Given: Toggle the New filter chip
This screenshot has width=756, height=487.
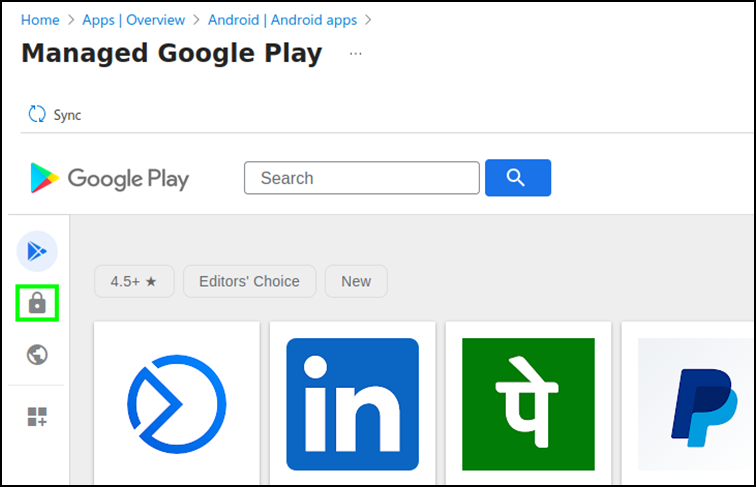Looking at the screenshot, I should click(356, 281).
